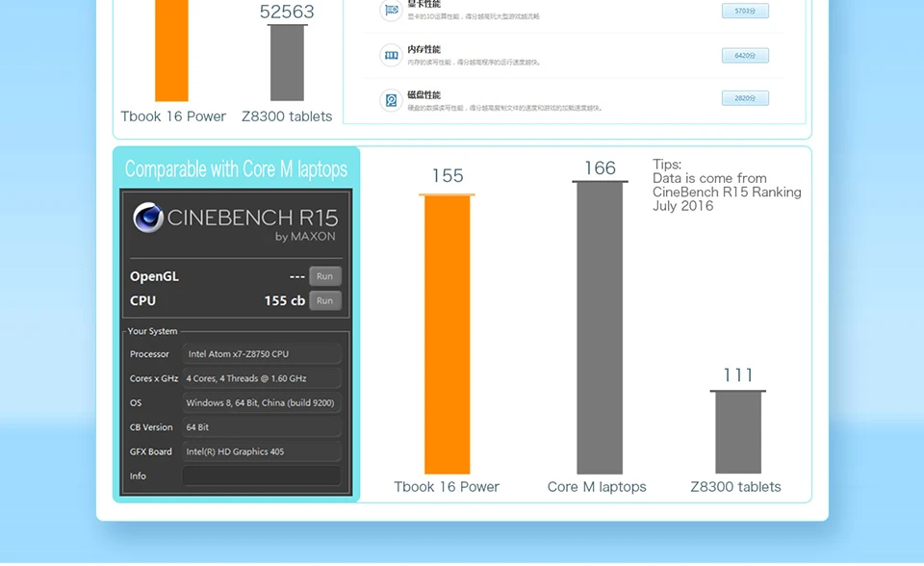Click the GFX Board field
Viewport: 924px width, 566px height.
click(262, 451)
